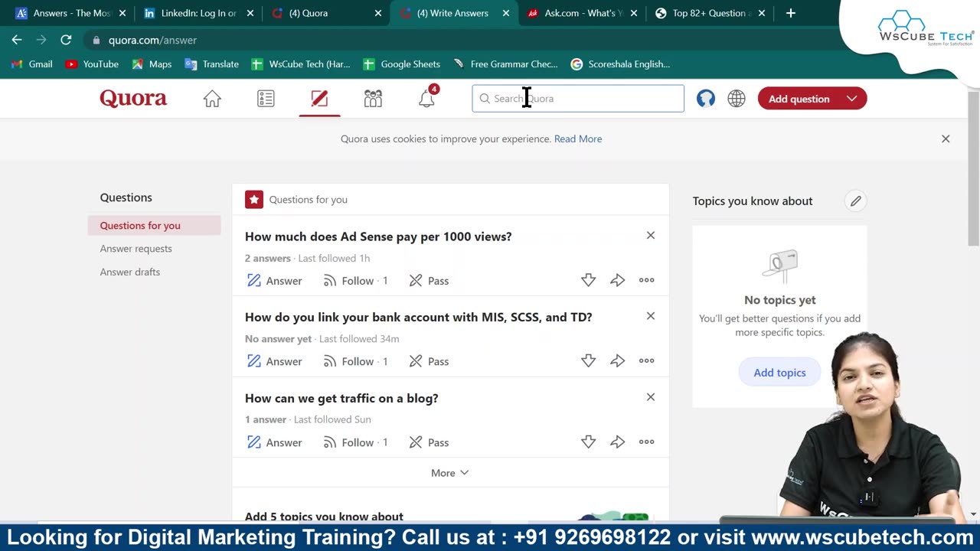Screen dimensions: 980x551
Task: Pass on the Ad Sense pay question
Action: (429, 281)
